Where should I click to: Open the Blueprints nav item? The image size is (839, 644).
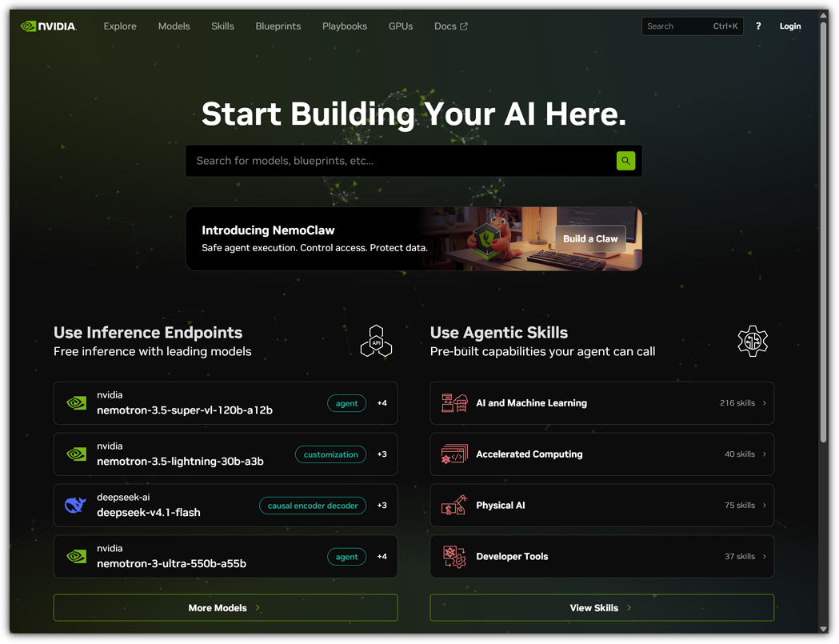pyautogui.click(x=278, y=26)
